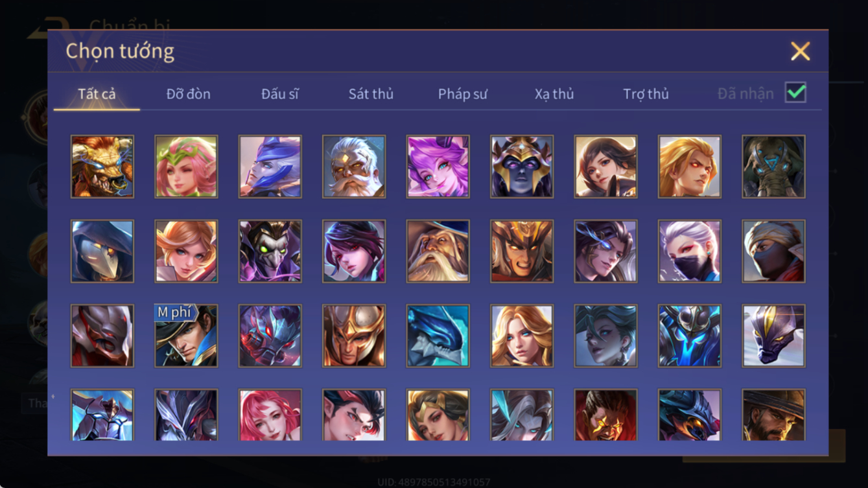Choose the blue shark-like creature hero
This screenshot has width=868, height=488.
click(438, 336)
